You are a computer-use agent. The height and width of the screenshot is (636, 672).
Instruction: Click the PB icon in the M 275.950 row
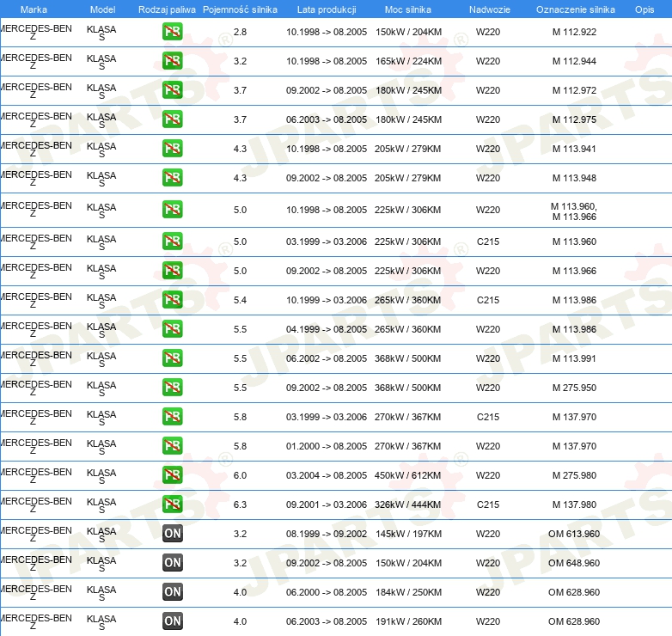tap(173, 388)
